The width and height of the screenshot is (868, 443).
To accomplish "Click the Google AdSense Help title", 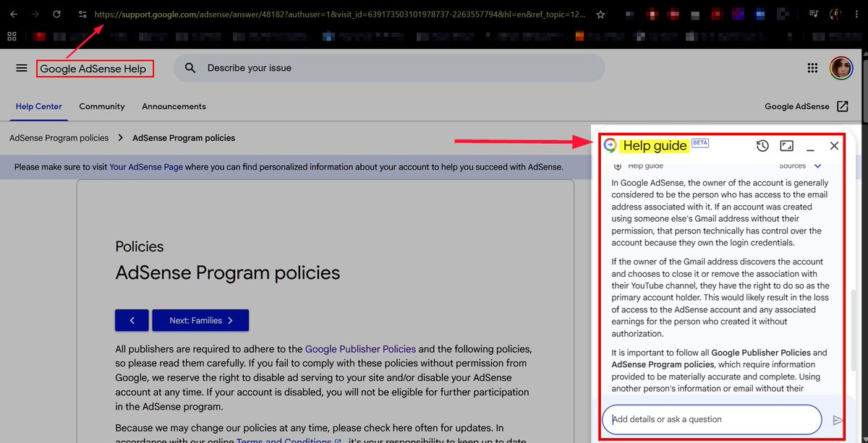I will tap(93, 69).
